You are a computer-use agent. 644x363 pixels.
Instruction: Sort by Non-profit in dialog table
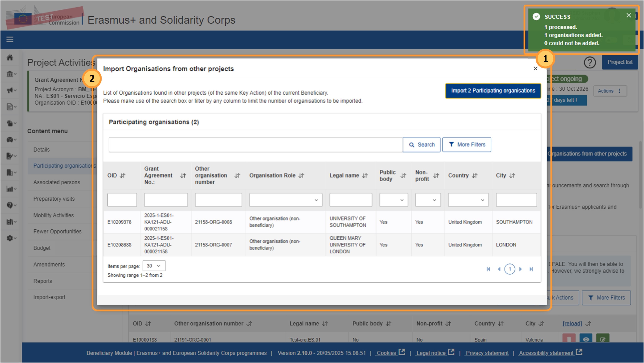436,176
